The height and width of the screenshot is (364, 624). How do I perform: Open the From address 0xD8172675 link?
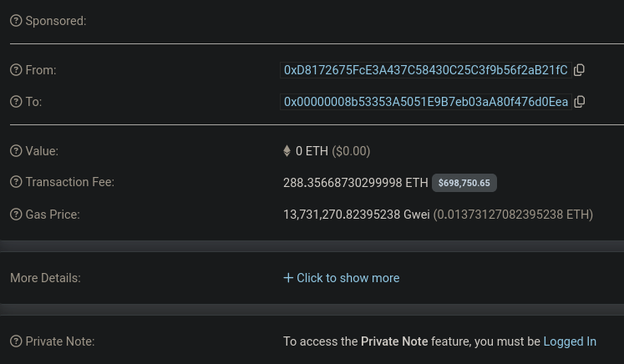425,70
